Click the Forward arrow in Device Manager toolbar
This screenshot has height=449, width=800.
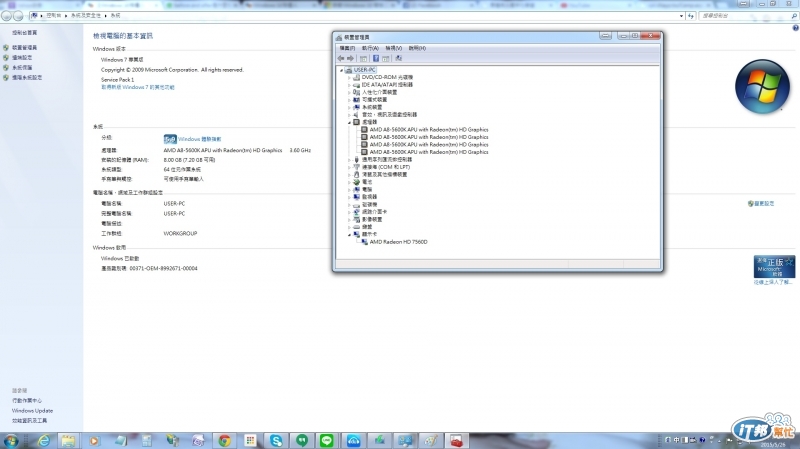point(350,58)
